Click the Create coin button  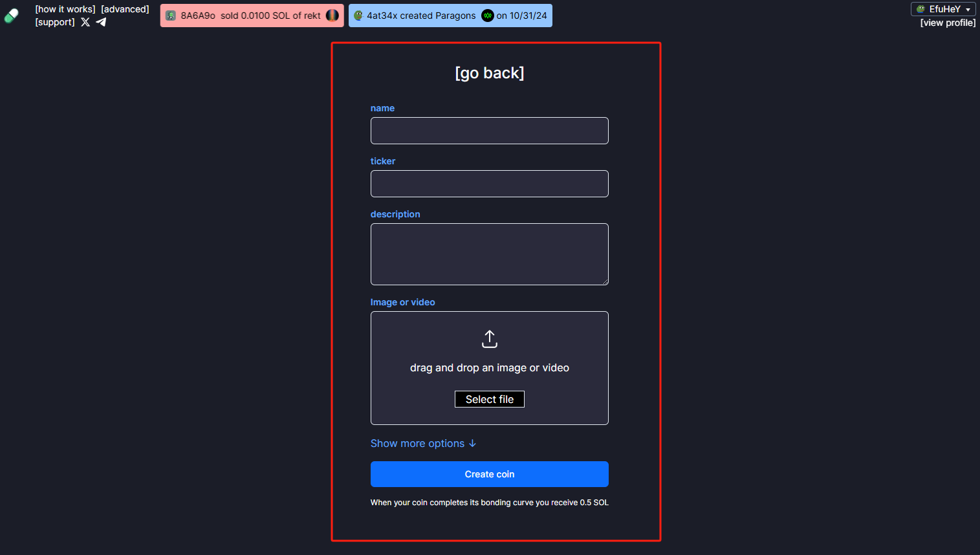(490, 474)
